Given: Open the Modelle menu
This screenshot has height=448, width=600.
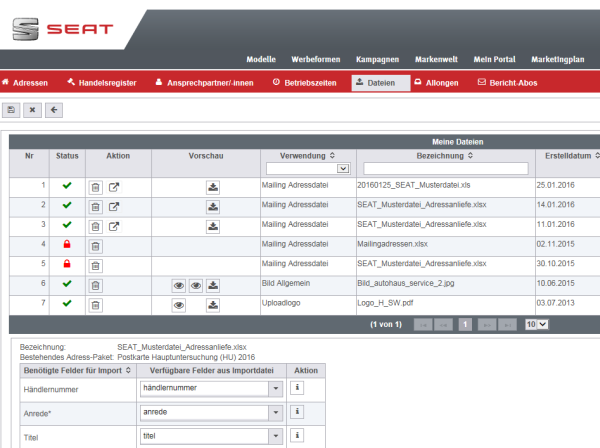Looking at the screenshot, I should coord(261,59).
